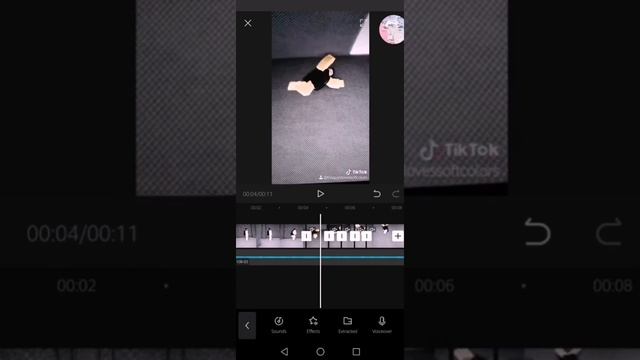640x360 pixels.
Task: Go back with the left chevron button
Action: pyautogui.click(x=247, y=325)
